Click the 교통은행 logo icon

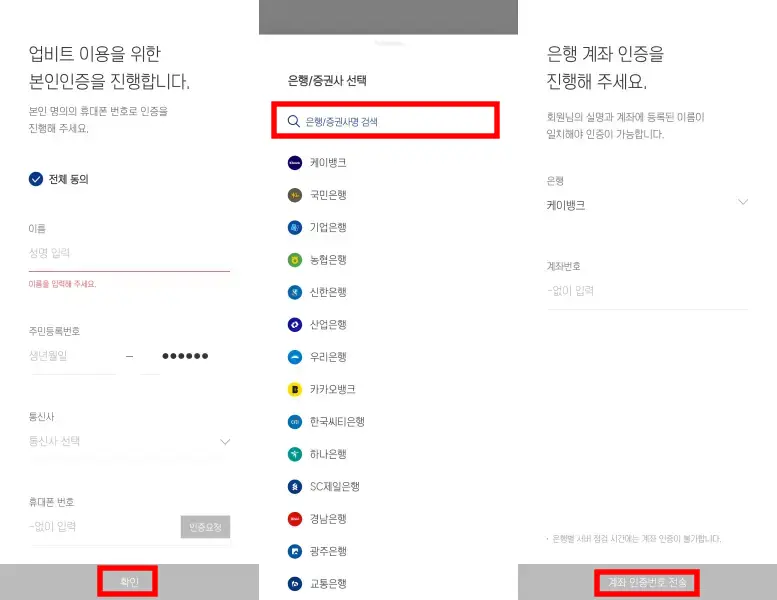(295, 584)
